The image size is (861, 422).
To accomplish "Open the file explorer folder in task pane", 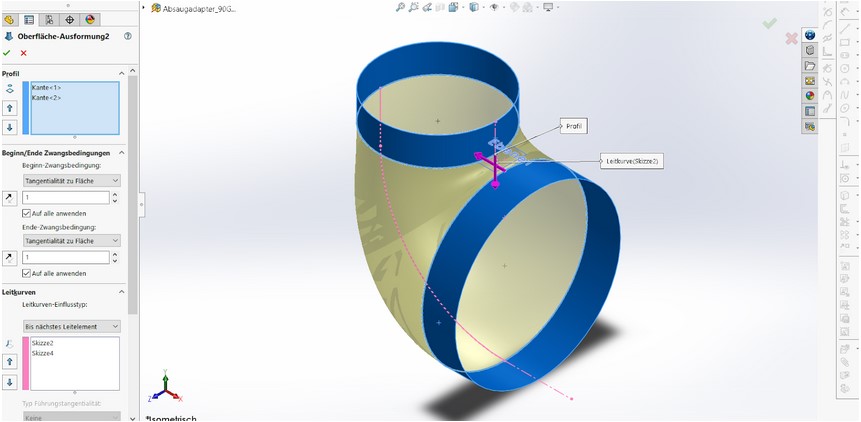I will tap(810, 65).
